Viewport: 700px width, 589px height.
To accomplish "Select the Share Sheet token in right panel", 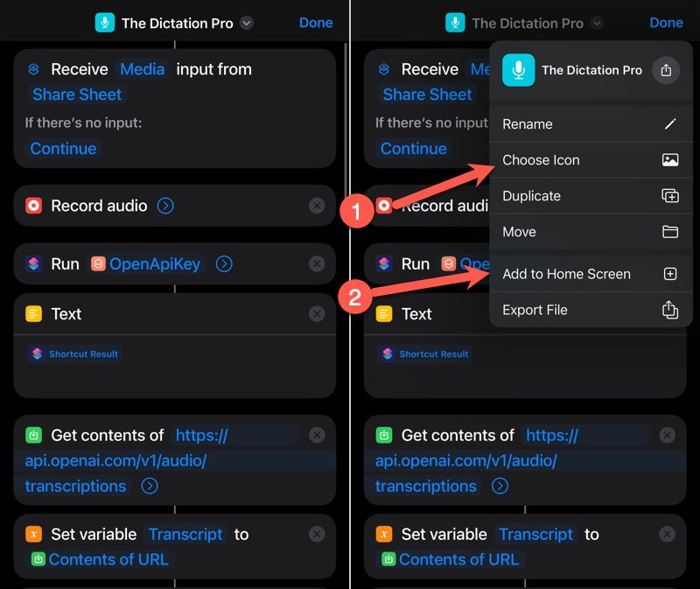I will (x=427, y=95).
